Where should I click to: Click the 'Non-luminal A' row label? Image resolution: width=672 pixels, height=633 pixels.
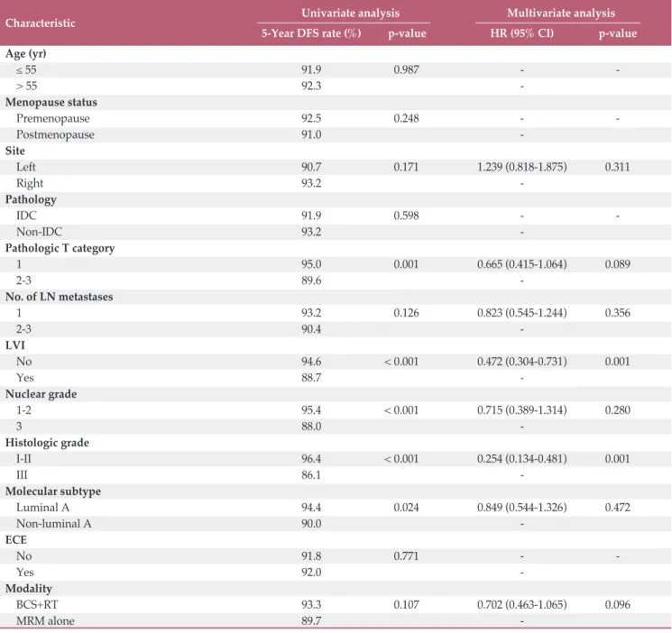pos(54,524)
